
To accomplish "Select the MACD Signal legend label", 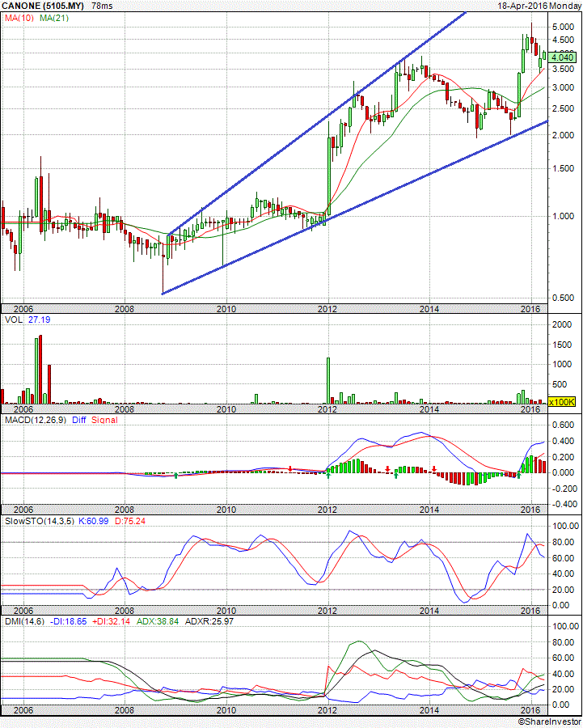I will coord(104,420).
